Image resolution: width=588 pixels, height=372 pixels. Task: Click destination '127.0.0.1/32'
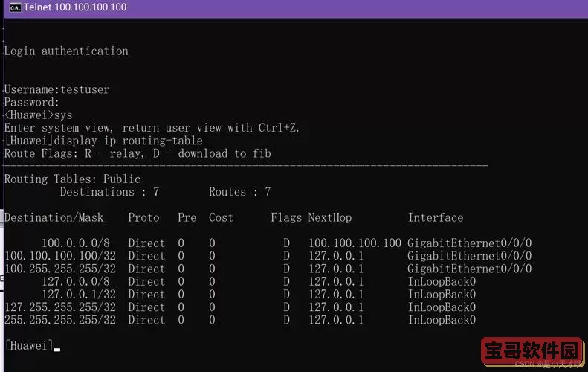79,295
